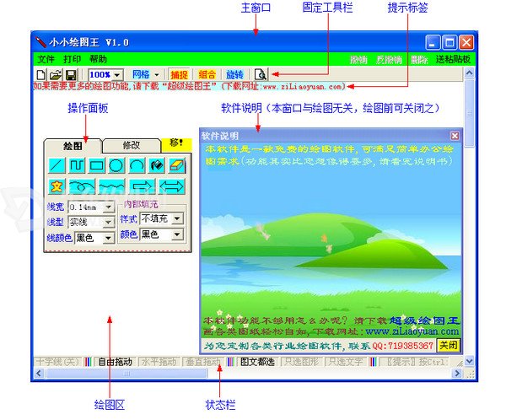
Task: Click QQ:719385367 contact text
Action: pos(402,346)
